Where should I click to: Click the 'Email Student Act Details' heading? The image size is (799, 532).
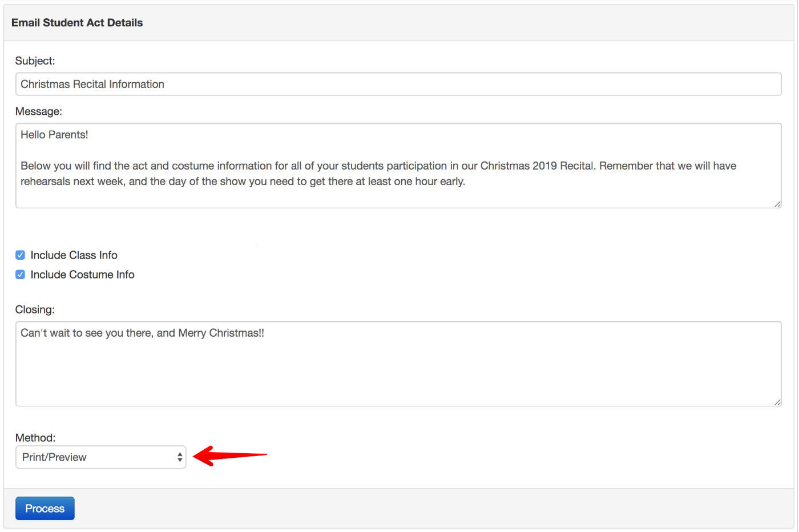(77, 23)
